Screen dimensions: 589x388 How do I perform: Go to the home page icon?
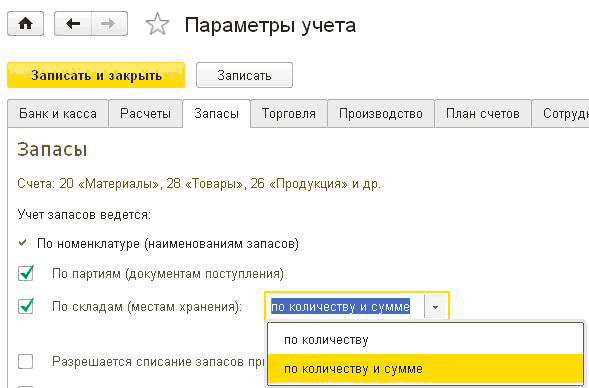(25, 24)
